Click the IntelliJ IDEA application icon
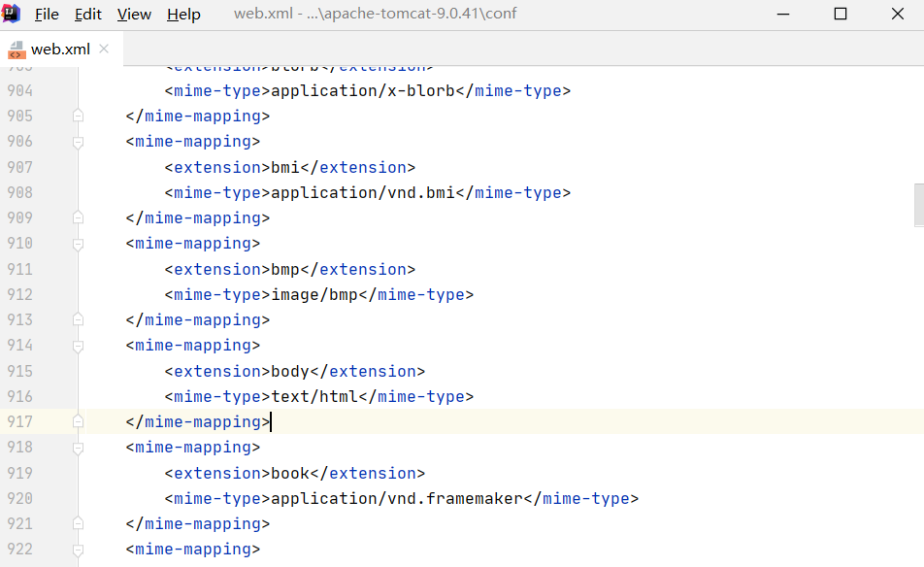Viewport: 924px width, 567px height. coord(13,14)
